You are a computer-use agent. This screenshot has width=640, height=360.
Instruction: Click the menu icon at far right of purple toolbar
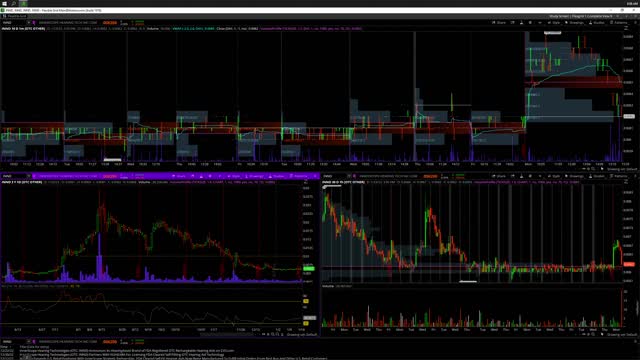315,176
